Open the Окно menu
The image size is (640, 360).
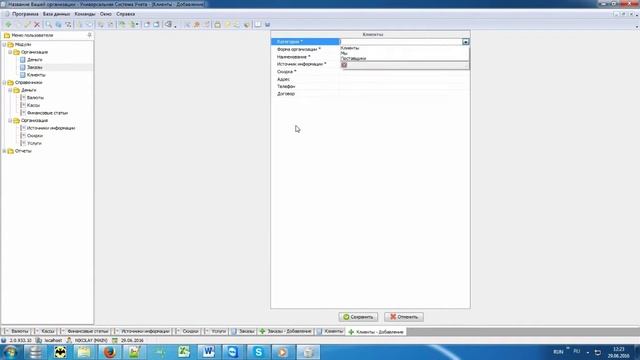tap(105, 14)
